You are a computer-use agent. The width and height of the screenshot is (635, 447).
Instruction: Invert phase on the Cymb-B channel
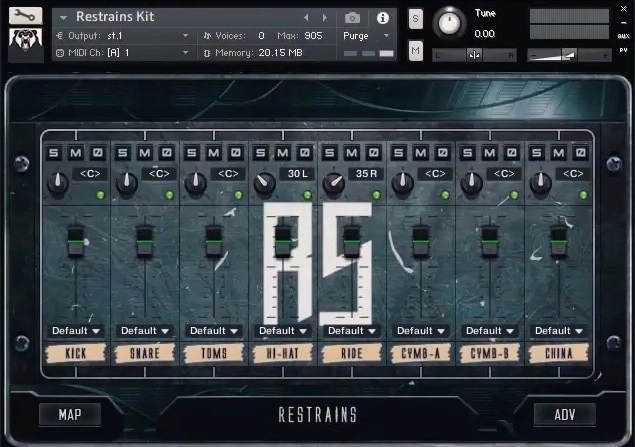[512, 153]
